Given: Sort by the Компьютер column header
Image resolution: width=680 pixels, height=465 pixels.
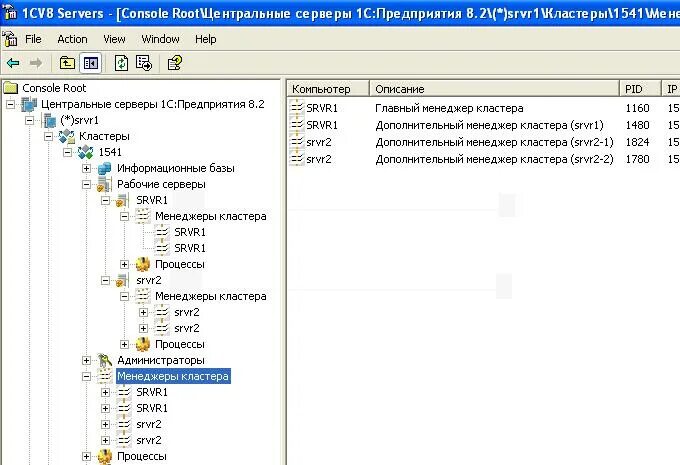Looking at the screenshot, I should point(328,89).
